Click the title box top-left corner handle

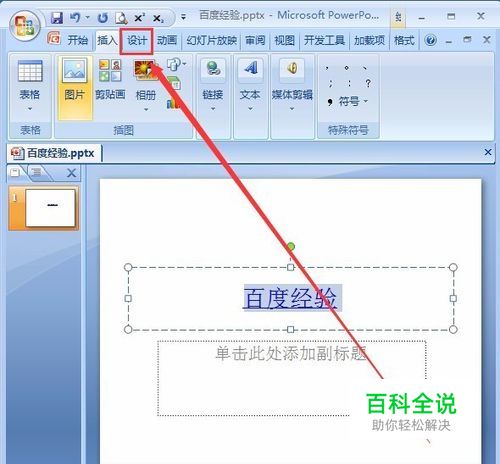click(128, 267)
